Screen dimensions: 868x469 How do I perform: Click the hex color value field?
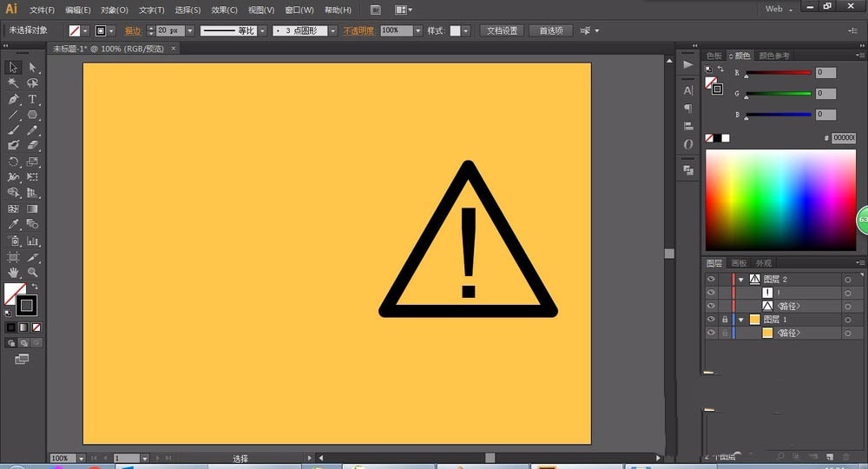coord(843,138)
